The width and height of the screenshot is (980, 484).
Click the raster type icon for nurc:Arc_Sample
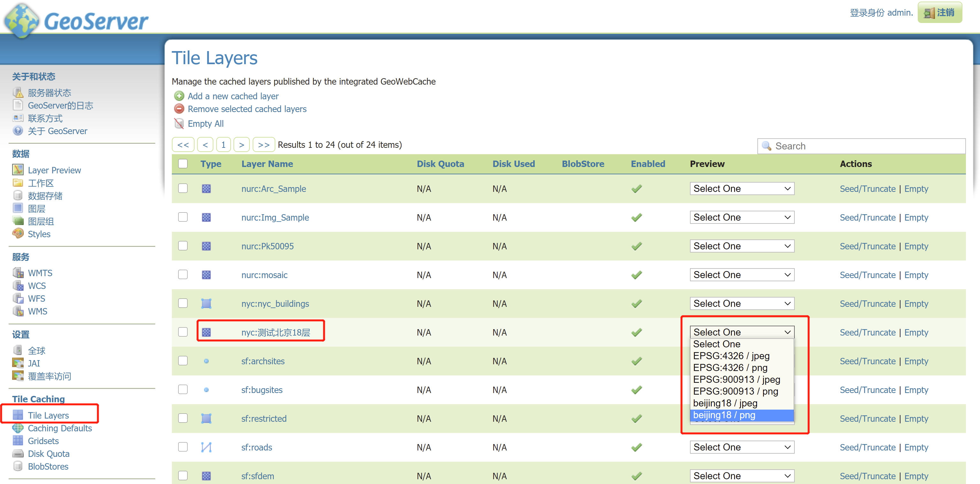[206, 189]
